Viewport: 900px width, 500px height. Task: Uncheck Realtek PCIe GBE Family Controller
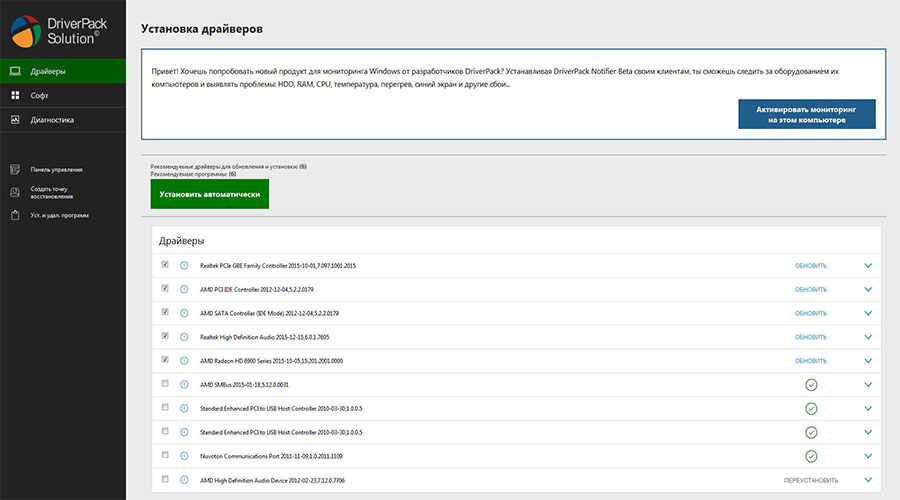pos(165,265)
